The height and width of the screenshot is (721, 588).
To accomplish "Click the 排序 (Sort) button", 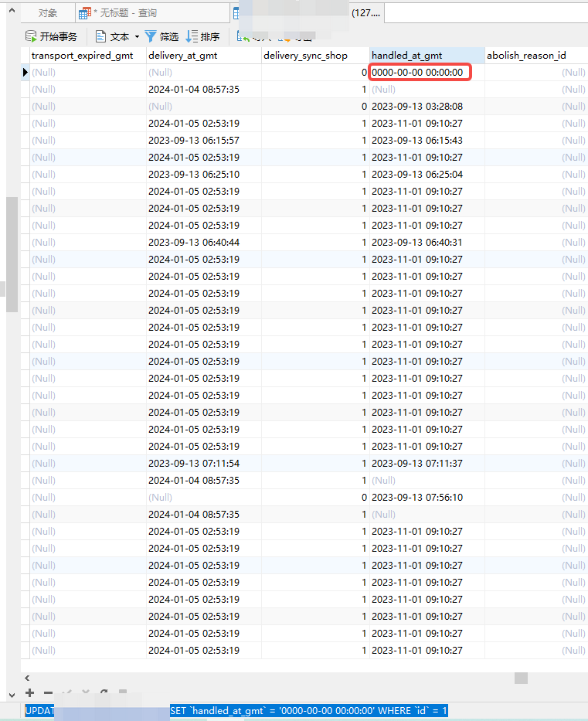I will point(202,37).
